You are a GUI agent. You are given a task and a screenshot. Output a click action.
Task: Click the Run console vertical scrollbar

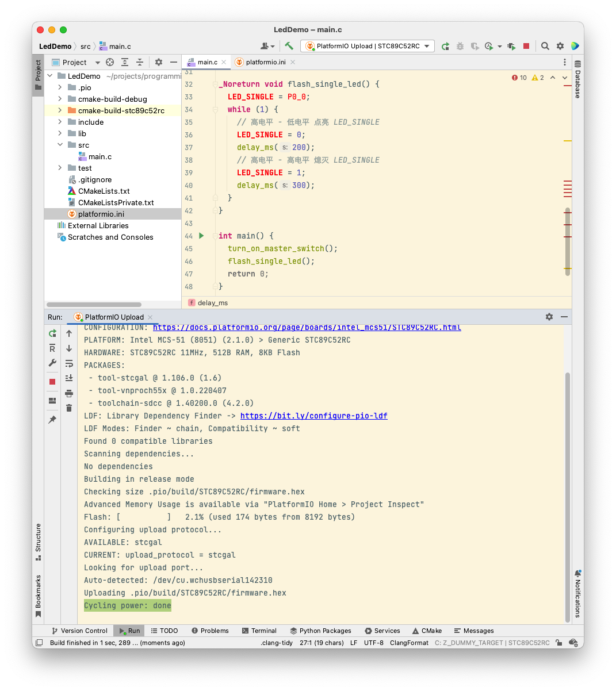click(567, 494)
